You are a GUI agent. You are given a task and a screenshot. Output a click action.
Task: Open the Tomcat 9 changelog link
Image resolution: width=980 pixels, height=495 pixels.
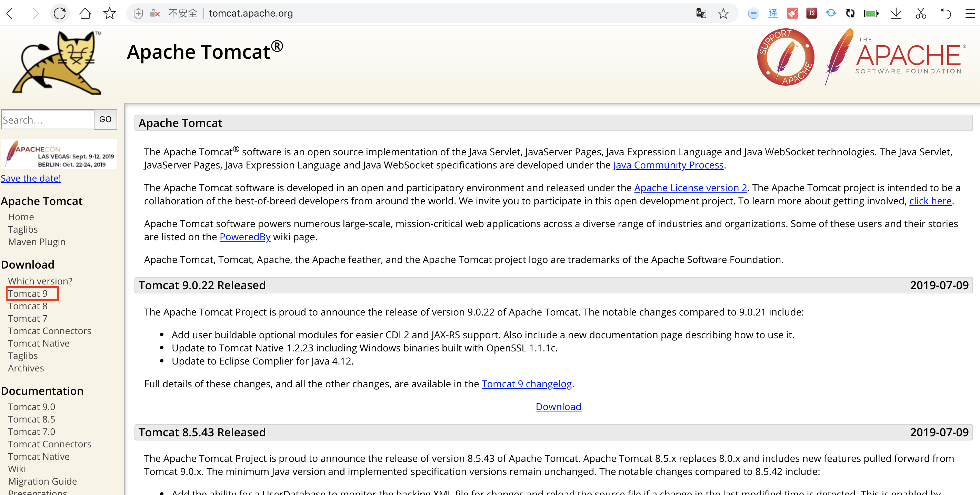[x=526, y=384]
